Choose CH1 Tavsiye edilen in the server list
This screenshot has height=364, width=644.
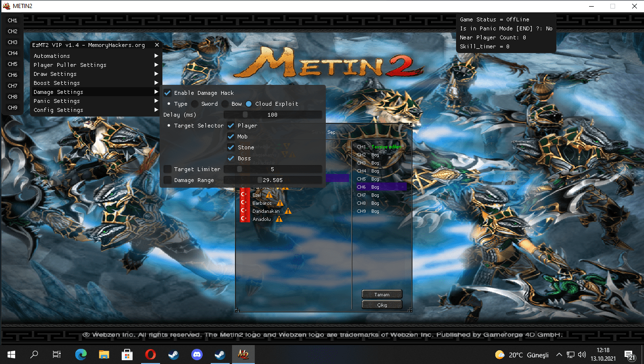381,147
